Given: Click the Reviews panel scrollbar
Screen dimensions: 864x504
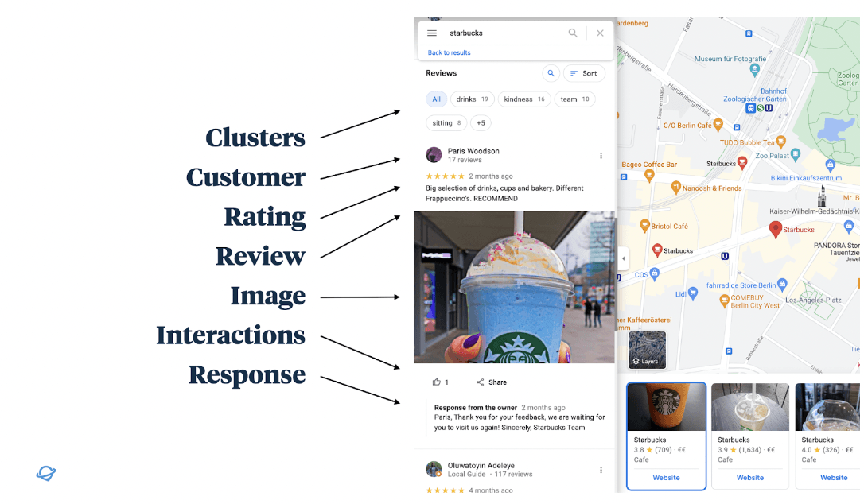Looking at the screenshot, I should (x=616, y=273).
